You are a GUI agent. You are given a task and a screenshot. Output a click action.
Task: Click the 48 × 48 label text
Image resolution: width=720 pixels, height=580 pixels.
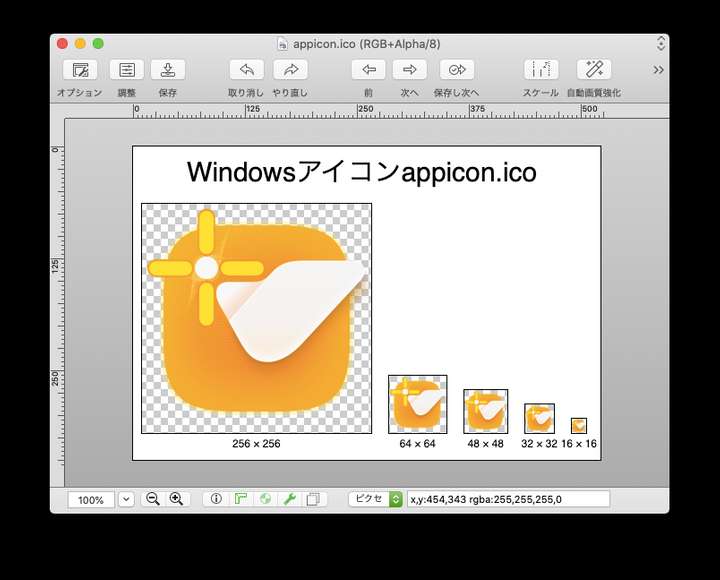485,444
